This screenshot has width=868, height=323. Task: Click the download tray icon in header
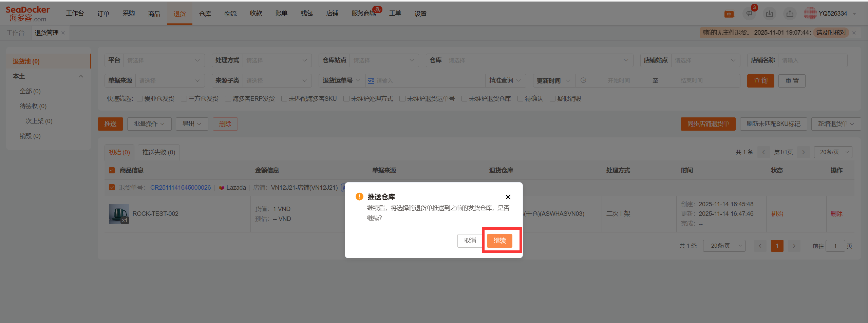coord(769,14)
